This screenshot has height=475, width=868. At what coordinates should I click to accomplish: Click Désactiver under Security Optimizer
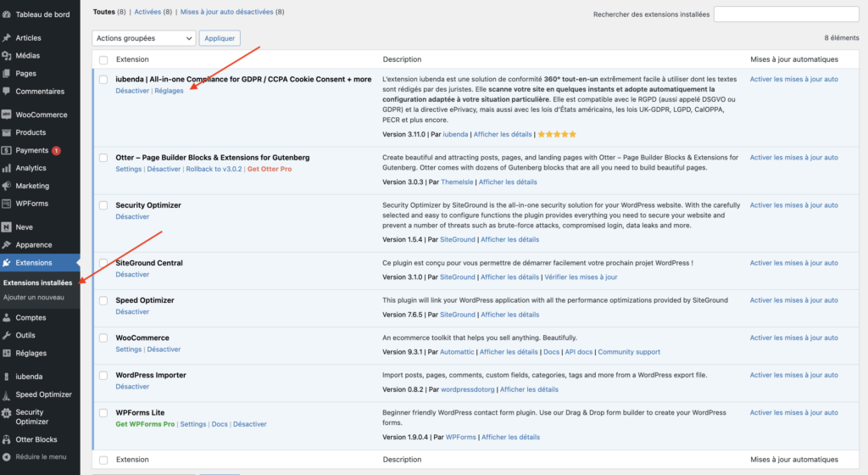132,216
